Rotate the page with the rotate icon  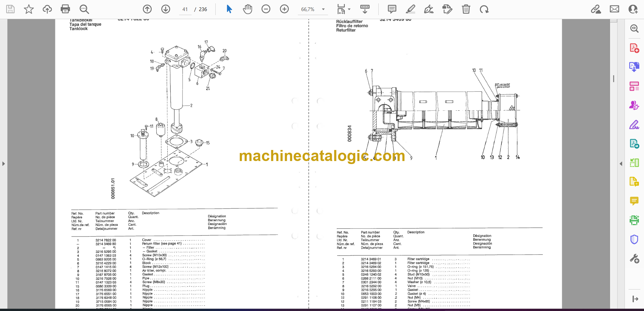pos(484,9)
